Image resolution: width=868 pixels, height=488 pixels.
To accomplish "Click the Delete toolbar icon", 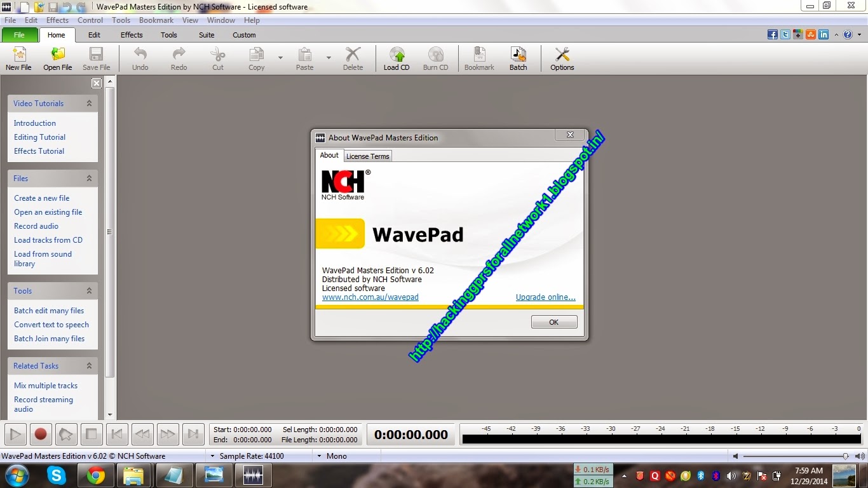I will point(353,58).
